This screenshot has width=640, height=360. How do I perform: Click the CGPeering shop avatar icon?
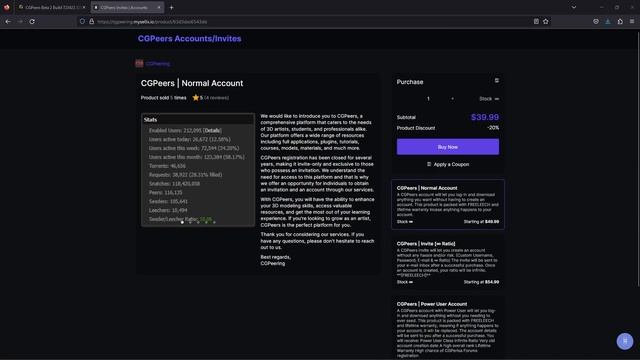pos(139,63)
